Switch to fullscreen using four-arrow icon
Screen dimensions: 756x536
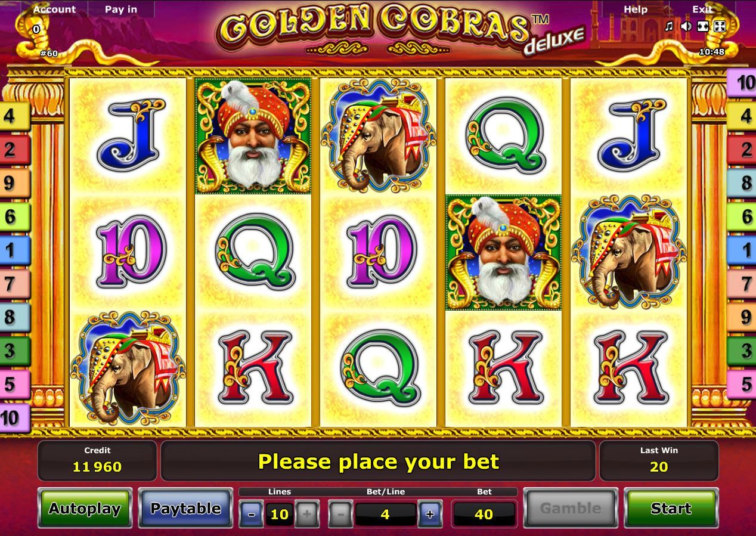[x=720, y=26]
